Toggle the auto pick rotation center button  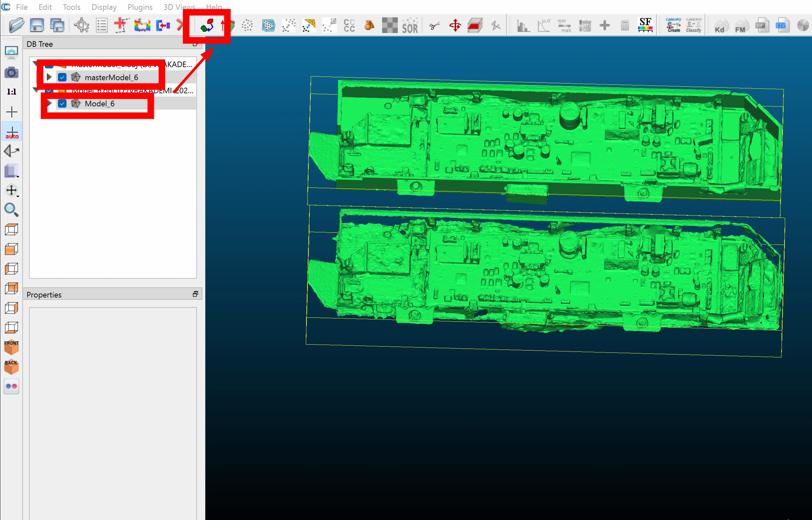pyautogui.click(x=12, y=132)
